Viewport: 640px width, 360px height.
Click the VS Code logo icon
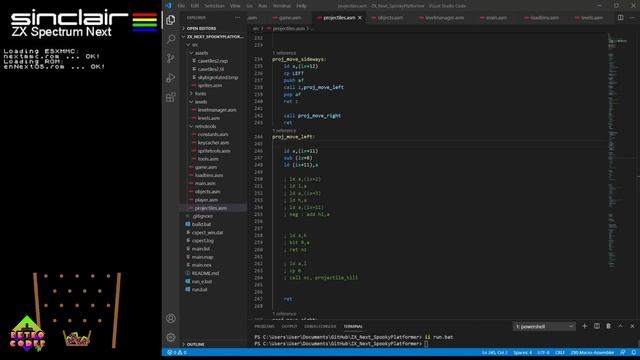(x=169, y=6)
